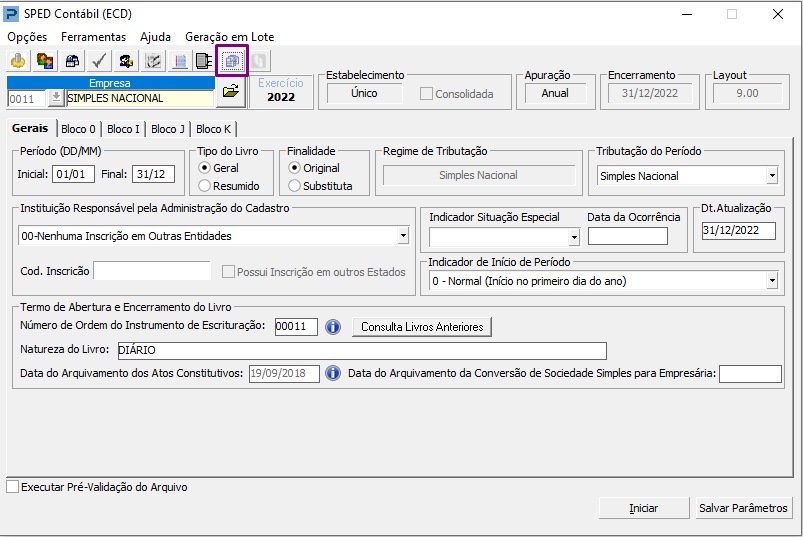
Task: Click the Natureza do Livro field
Action: (362, 350)
